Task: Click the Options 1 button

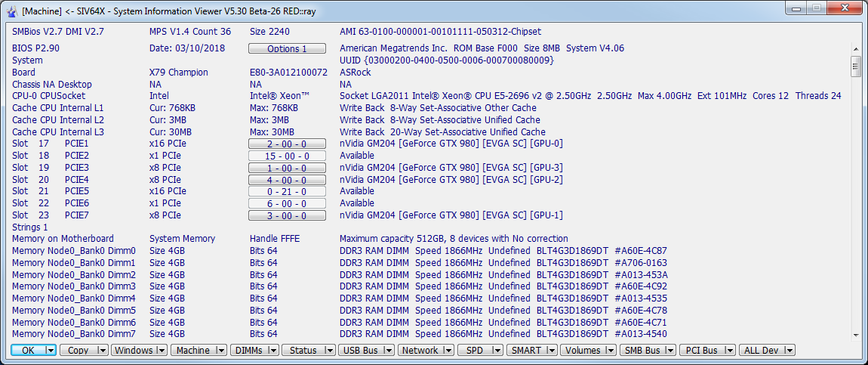Action: click(287, 48)
